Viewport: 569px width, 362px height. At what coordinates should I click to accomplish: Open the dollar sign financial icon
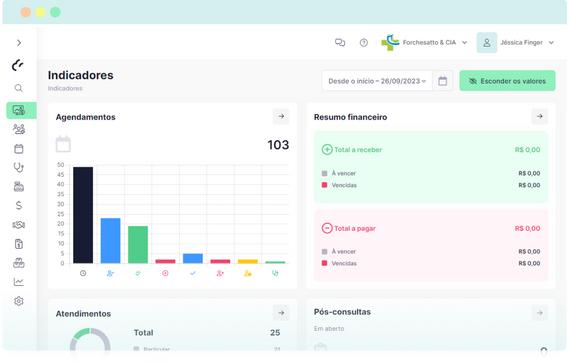(x=19, y=206)
